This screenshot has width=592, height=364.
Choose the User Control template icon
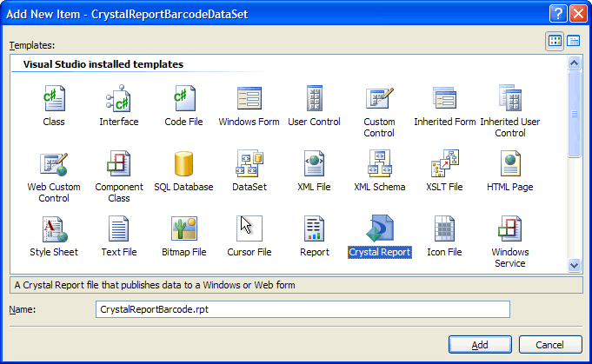(x=314, y=98)
